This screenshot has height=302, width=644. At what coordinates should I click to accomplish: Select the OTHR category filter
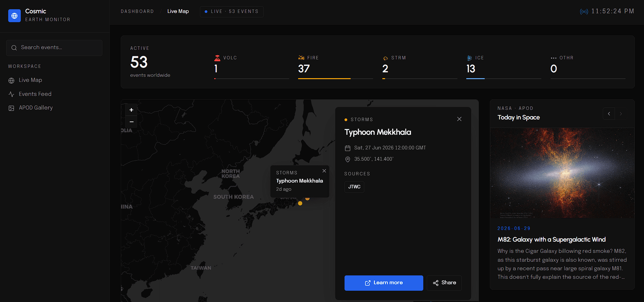click(588, 67)
